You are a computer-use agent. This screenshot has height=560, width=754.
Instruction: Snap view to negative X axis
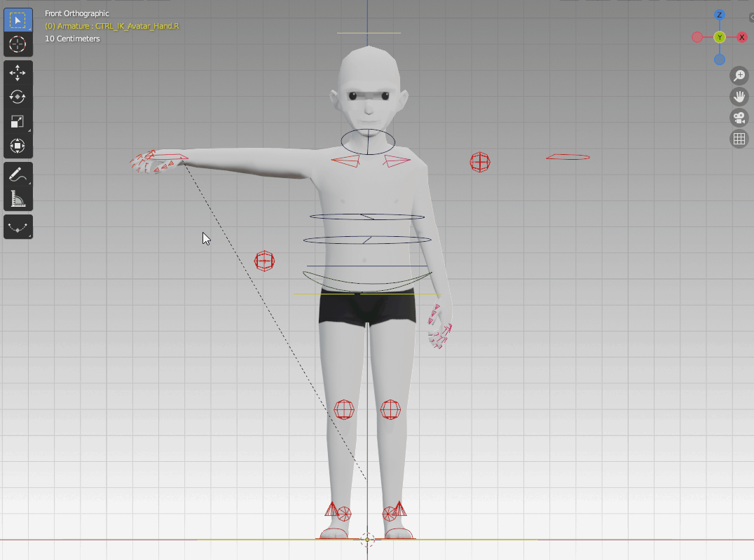(x=697, y=37)
